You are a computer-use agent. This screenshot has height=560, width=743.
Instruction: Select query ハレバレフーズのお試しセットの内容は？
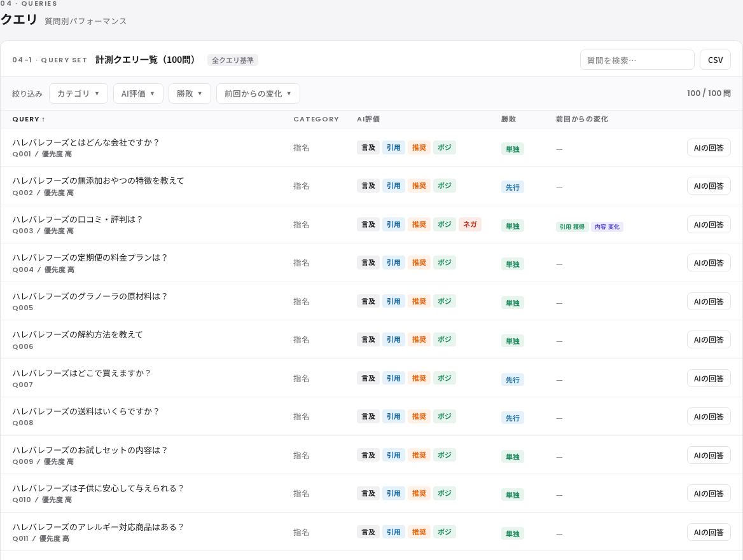pos(90,450)
